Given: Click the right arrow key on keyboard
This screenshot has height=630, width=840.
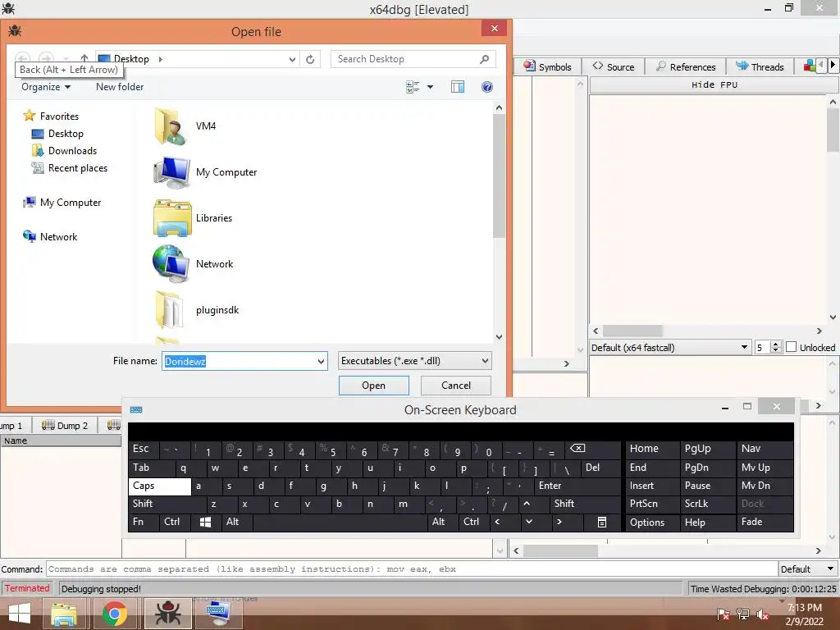Looking at the screenshot, I should pyautogui.click(x=559, y=523).
